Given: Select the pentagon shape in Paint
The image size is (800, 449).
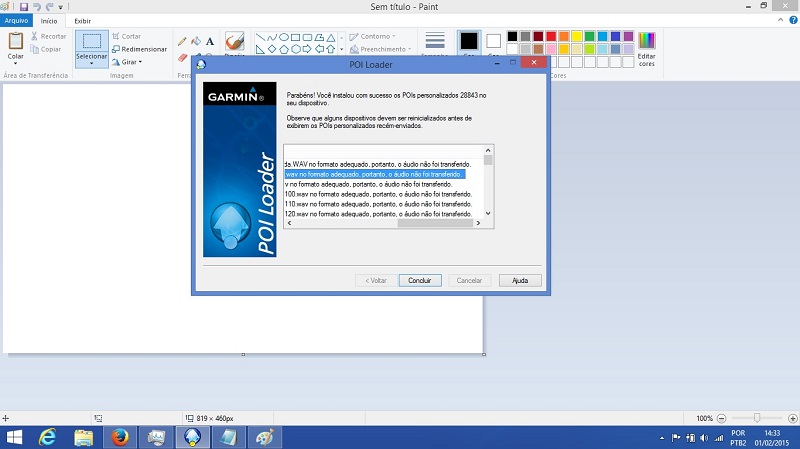Looking at the screenshot, I should [284, 49].
